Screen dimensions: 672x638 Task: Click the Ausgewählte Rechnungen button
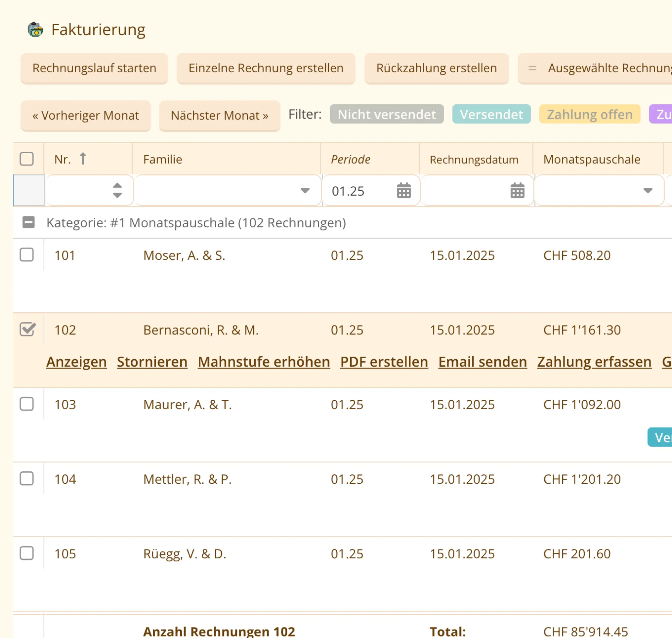coord(595,68)
